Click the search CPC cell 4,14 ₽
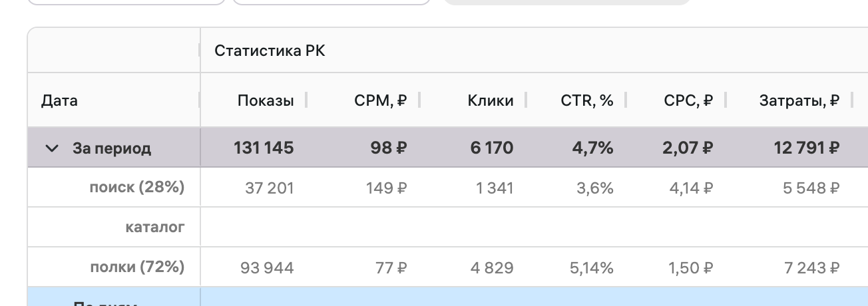The width and height of the screenshot is (868, 306). click(x=691, y=188)
